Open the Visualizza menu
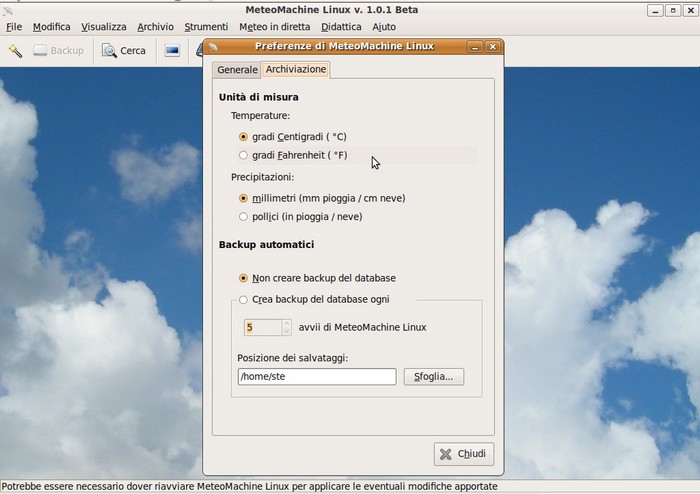This screenshot has height=494, width=700. 104,27
